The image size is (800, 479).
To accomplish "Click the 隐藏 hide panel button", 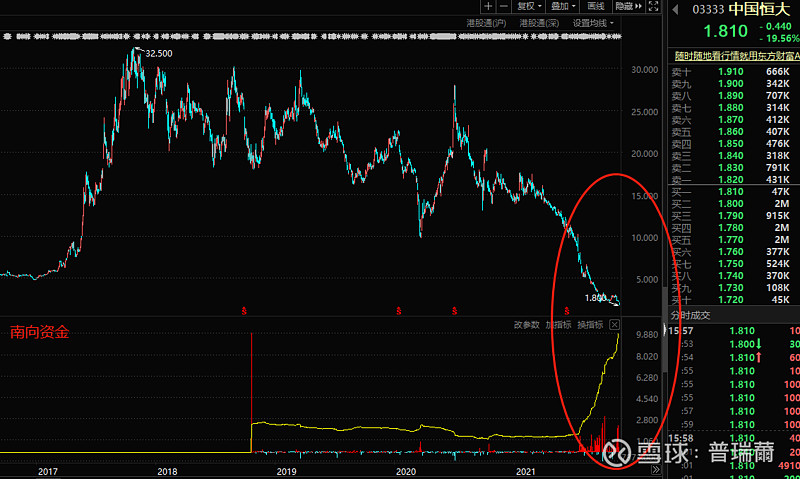I will pyautogui.click(x=629, y=6).
